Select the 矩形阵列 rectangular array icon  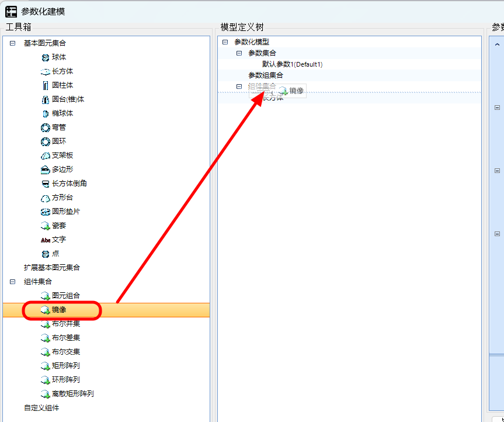click(46, 366)
